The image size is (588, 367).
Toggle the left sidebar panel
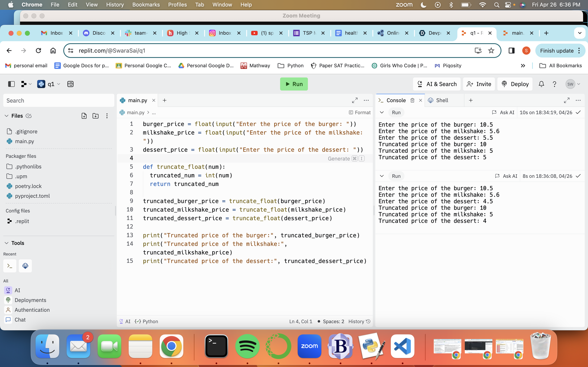coord(11,84)
